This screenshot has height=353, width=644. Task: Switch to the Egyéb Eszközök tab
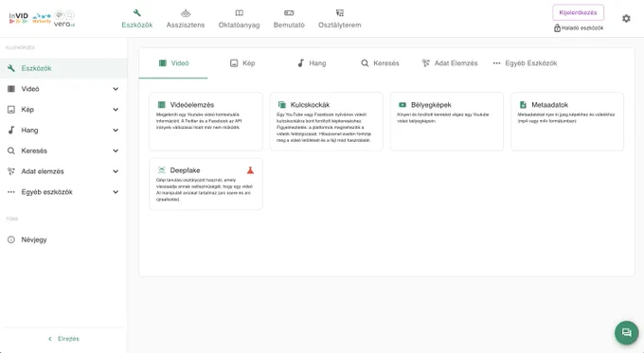[x=525, y=63]
